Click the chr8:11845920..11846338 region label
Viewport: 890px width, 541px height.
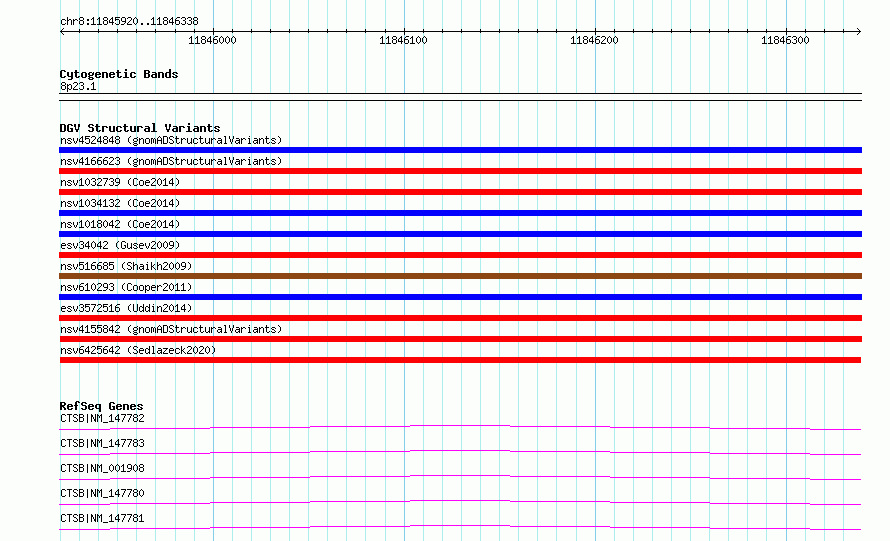(129, 21)
